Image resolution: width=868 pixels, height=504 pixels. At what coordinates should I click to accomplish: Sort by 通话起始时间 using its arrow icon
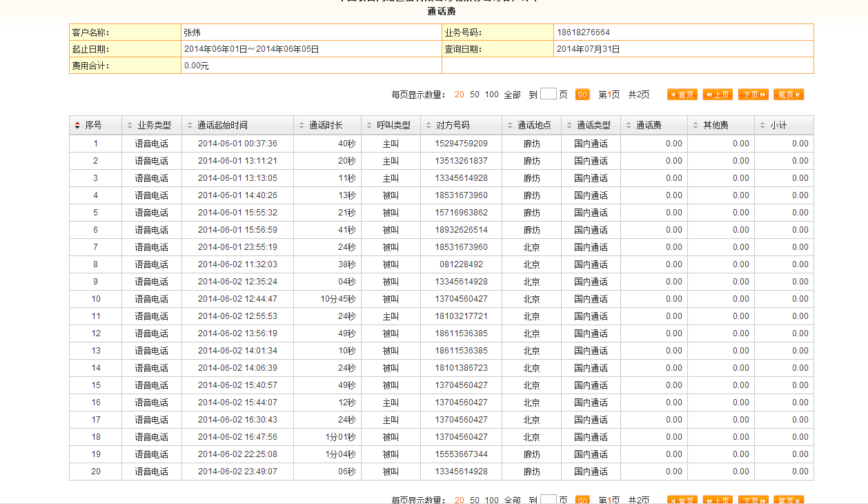click(190, 126)
